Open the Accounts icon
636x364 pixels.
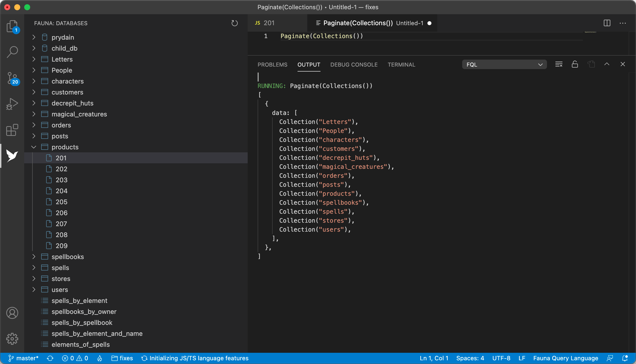12,313
